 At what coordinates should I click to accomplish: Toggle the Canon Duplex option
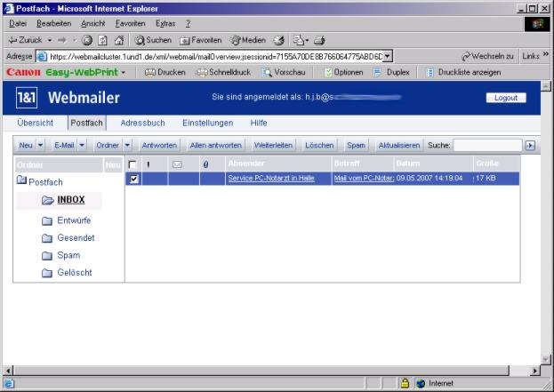391,72
